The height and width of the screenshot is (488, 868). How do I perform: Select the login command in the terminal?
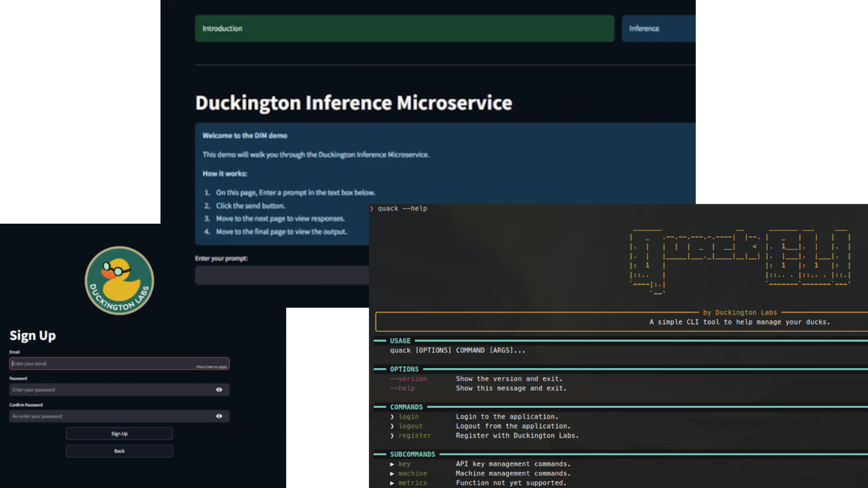408,417
